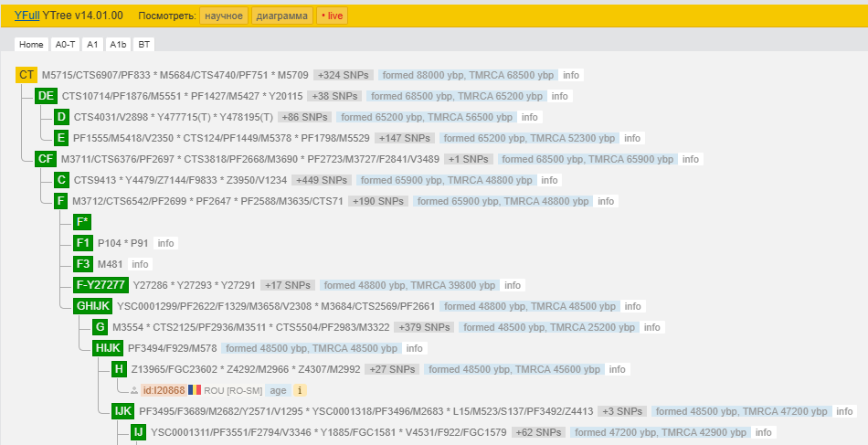This screenshot has height=445, width=868.
Task: Expand +1 SNPs for CF
Action: pyautogui.click(x=469, y=159)
